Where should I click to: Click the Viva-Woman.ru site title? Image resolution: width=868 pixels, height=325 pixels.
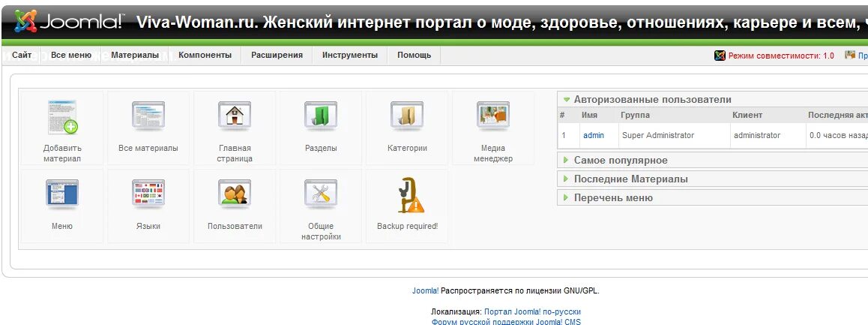click(502, 23)
